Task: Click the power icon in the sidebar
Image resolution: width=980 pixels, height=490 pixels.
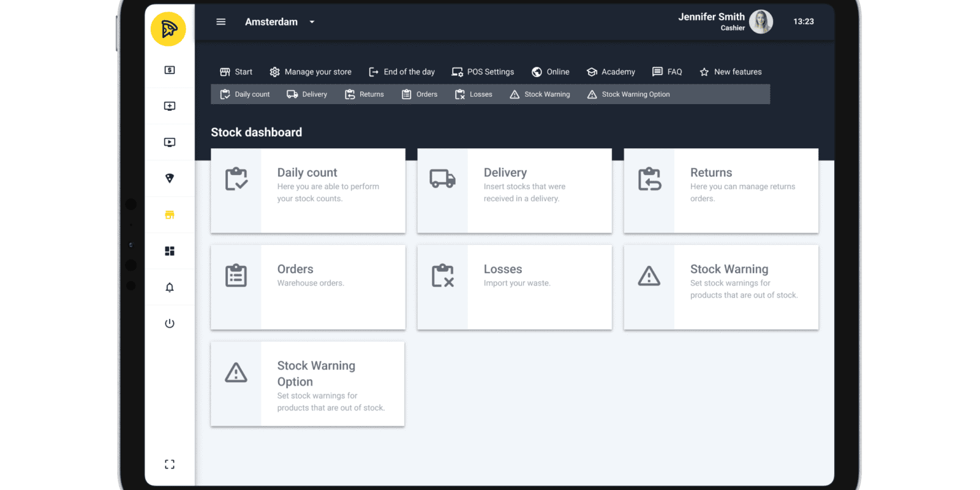Action: [x=170, y=323]
